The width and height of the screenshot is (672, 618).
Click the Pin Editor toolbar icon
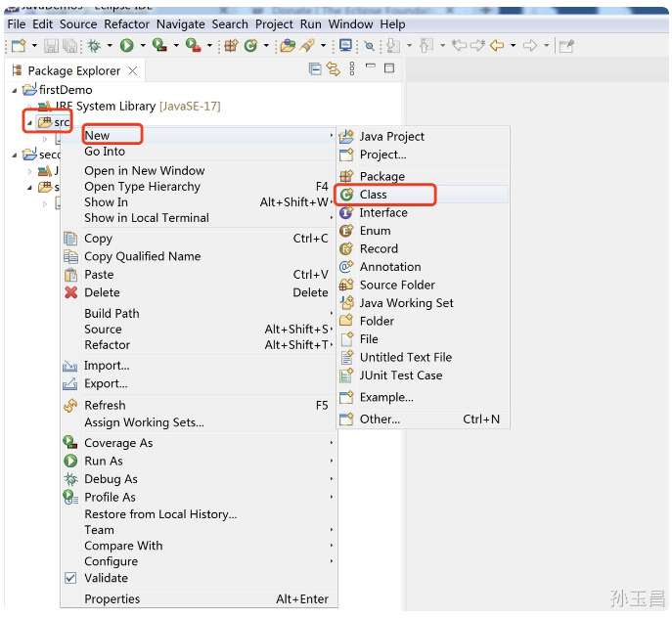[x=566, y=45]
